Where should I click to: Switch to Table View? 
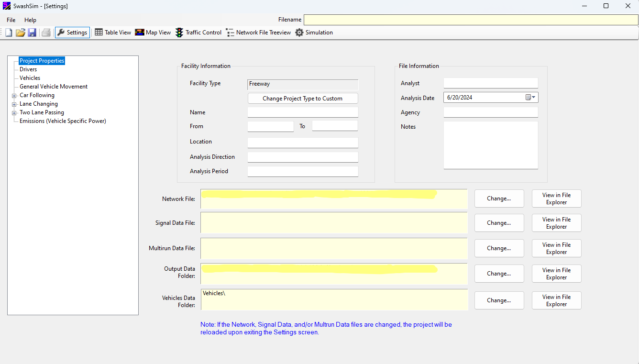(113, 33)
